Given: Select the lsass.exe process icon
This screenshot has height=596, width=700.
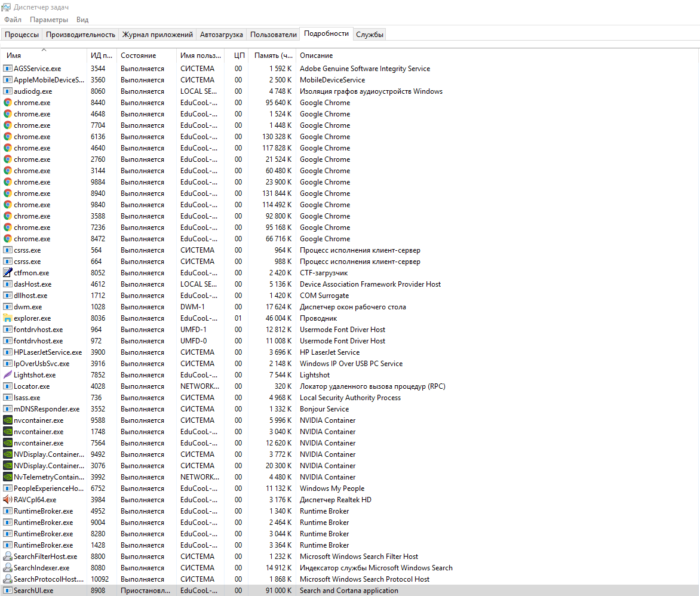Looking at the screenshot, I should point(8,397).
